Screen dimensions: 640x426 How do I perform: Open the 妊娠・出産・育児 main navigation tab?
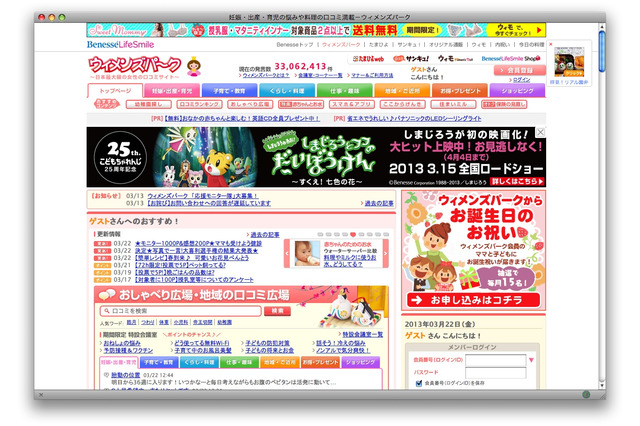coord(172,91)
